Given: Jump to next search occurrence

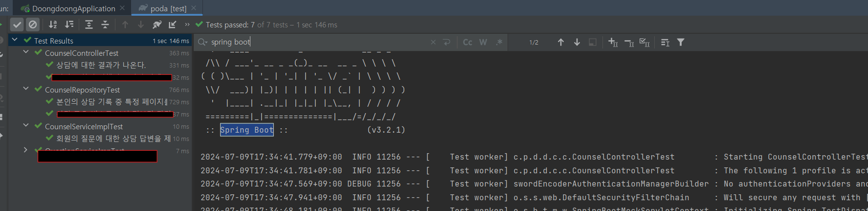Looking at the screenshot, I should [x=577, y=42].
